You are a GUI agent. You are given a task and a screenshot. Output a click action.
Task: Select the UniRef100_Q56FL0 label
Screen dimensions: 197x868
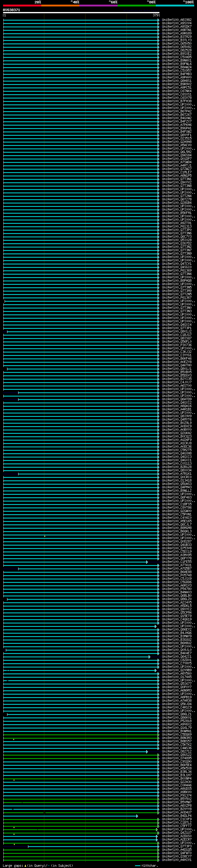pos(176,342)
